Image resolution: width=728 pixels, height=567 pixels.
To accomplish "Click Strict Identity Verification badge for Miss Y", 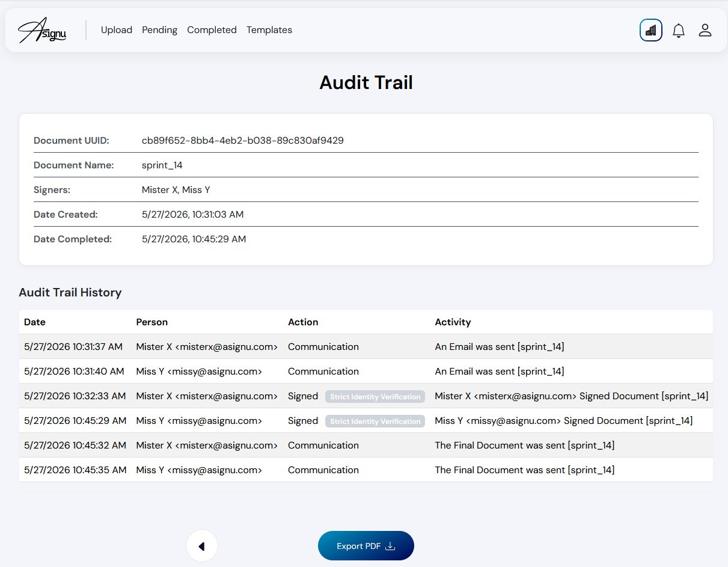I will (375, 421).
